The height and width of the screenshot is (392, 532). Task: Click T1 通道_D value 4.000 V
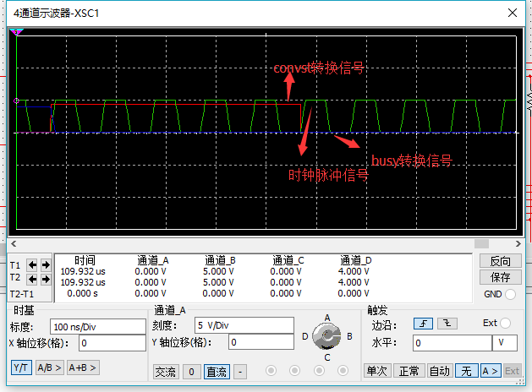coord(354,271)
